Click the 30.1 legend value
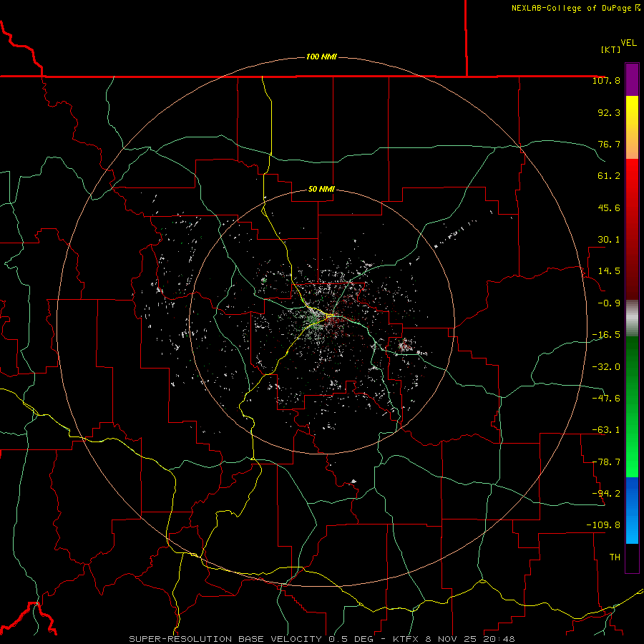644x644 pixels. click(x=609, y=240)
